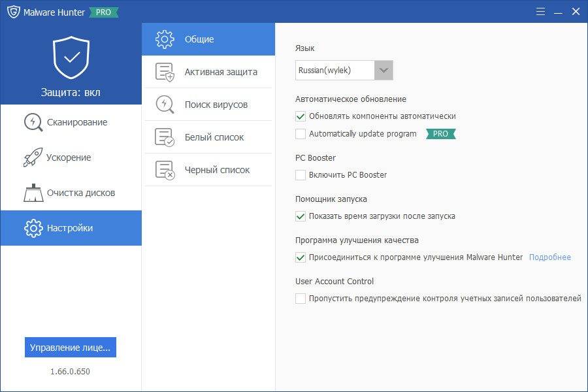This screenshot has width=588, height=392.
Task: Close the Malware Hunter window
Action: tap(576, 12)
